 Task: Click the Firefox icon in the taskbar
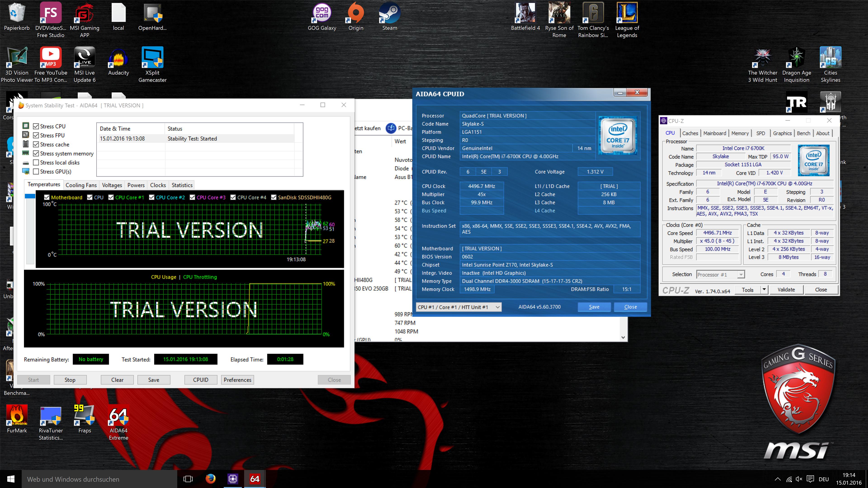point(210,479)
